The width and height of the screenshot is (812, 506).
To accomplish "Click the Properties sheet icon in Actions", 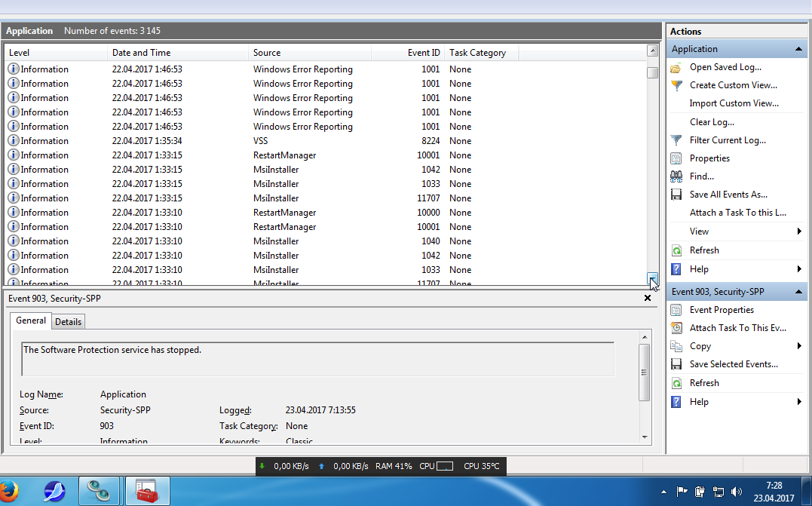I will 676,158.
